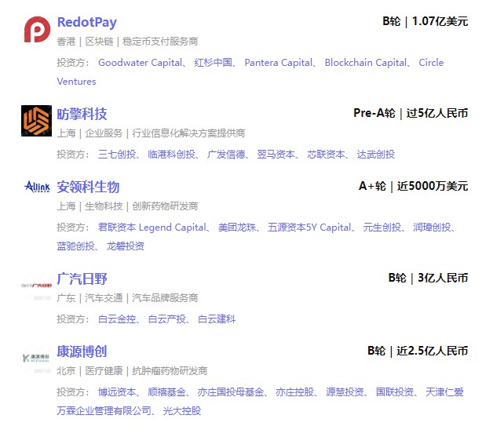
Task: Open investor 光大控股
Action: pyautogui.click(x=182, y=411)
